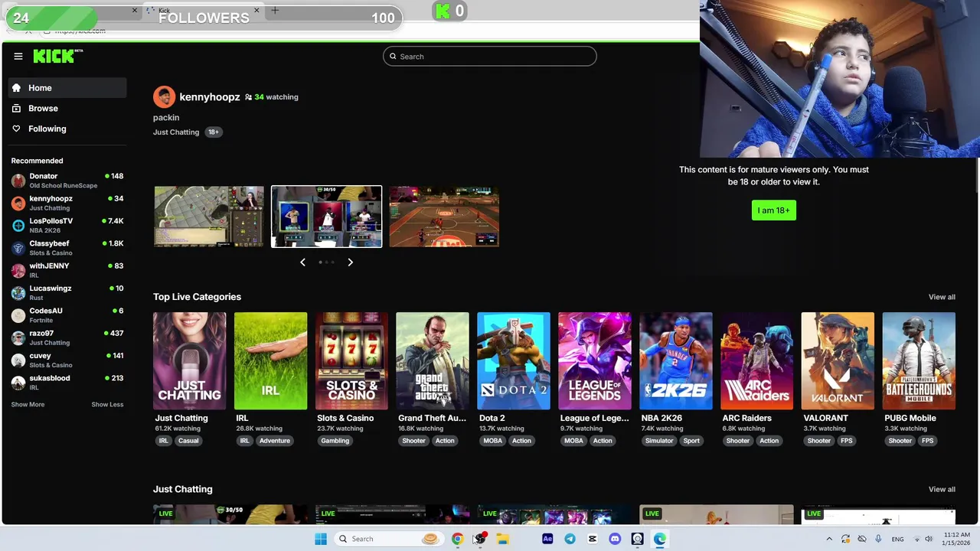This screenshot has width=980, height=551.
Task: Select cuvey avatar in recommended list
Action: (18, 360)
